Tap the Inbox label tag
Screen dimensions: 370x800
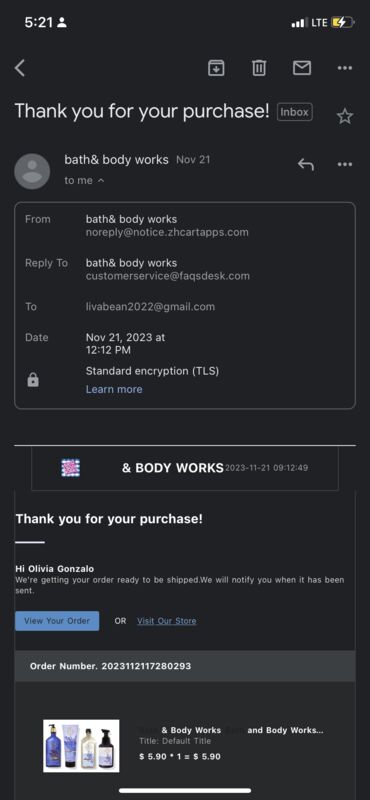[x=294, y=112]
